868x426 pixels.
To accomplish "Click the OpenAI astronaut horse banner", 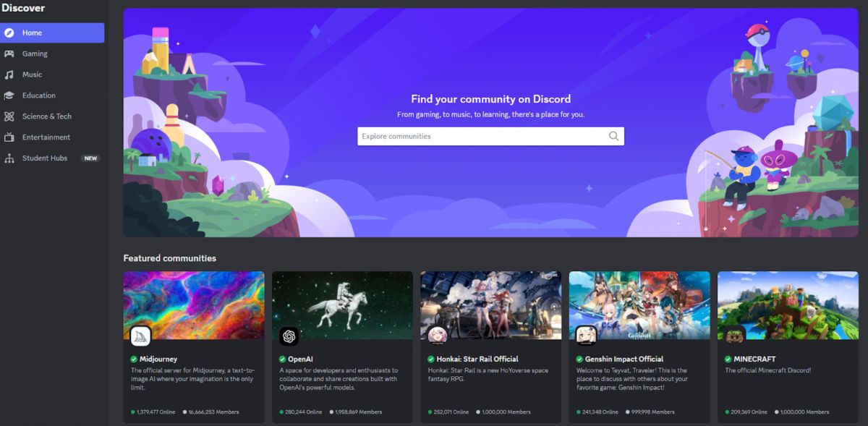I will [342, 305].
